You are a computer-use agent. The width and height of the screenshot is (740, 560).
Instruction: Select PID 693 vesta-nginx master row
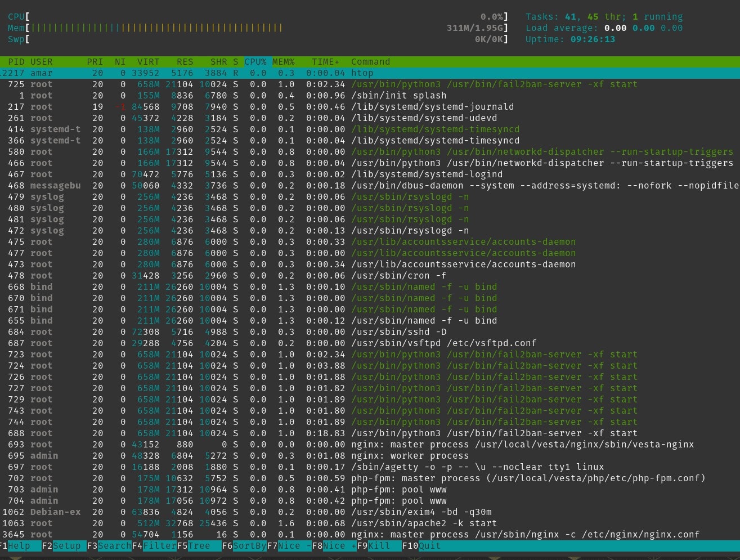click(x=370, y=445)
